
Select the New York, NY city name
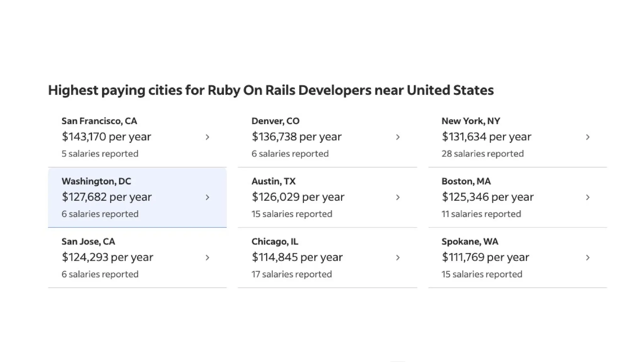coord(470,121)
